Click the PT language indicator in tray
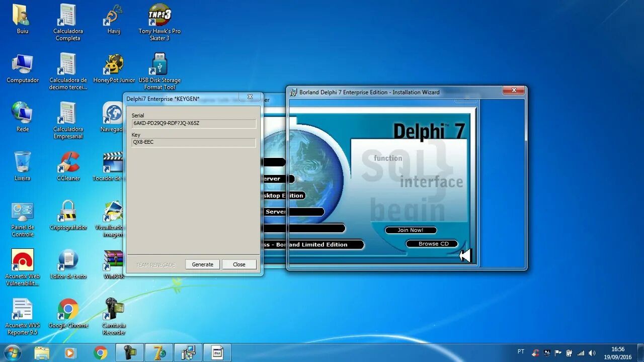 [521, 351]
